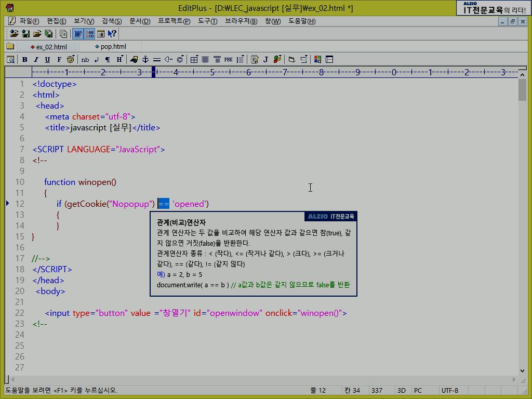Viewport: 532px width, 399px height.
Task: Insert non-breaking space with nb icon
Action: pyautogui.click(x=85, y=60)
